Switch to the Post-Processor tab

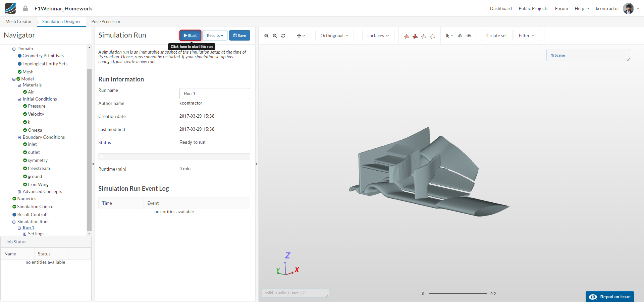106,22
